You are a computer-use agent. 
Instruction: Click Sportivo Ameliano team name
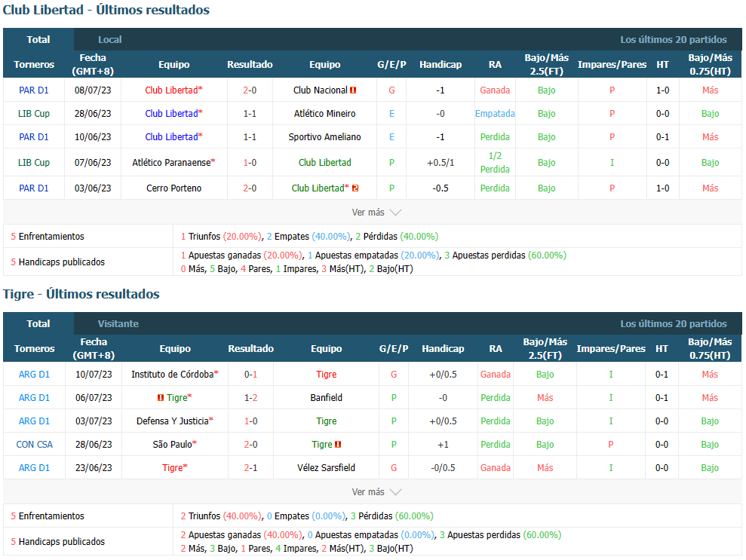(325, 137)
